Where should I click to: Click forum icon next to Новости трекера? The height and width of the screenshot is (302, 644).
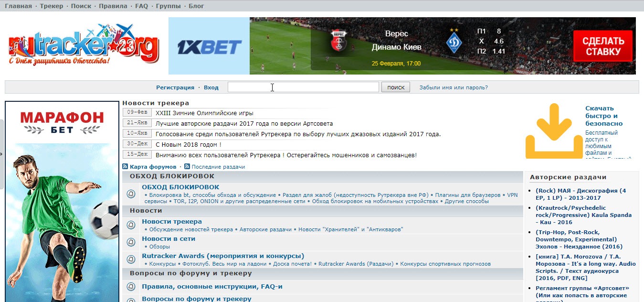131,225
